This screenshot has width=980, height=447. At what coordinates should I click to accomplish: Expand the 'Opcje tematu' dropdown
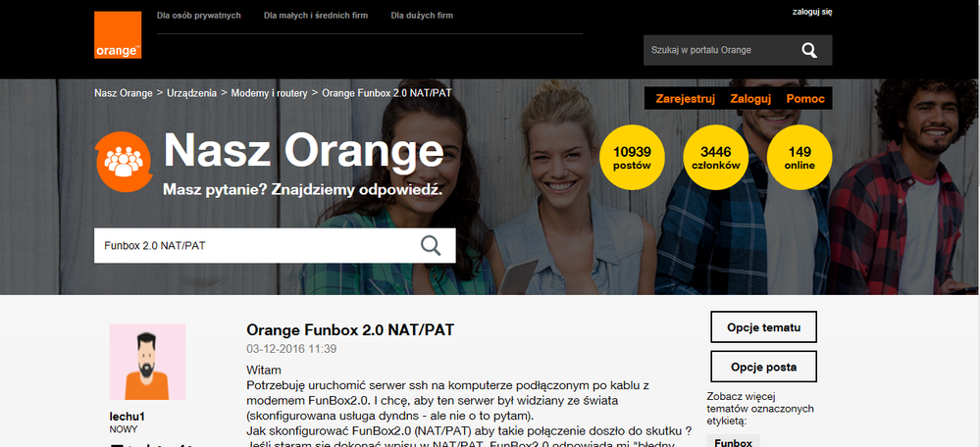click(763, 326)
